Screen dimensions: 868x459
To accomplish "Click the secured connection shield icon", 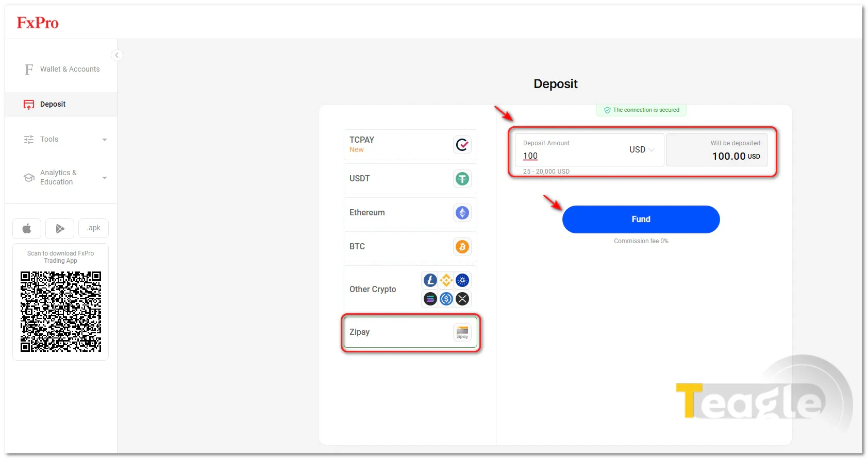I will coord(607,110).
